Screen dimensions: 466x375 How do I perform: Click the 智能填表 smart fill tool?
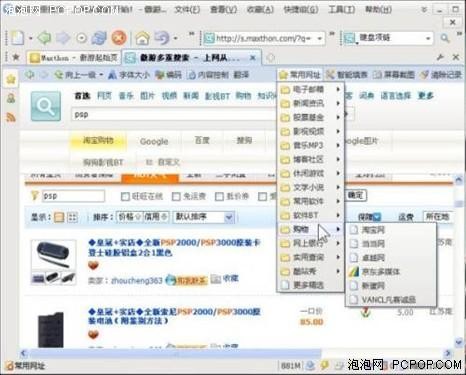click(346, 75)
